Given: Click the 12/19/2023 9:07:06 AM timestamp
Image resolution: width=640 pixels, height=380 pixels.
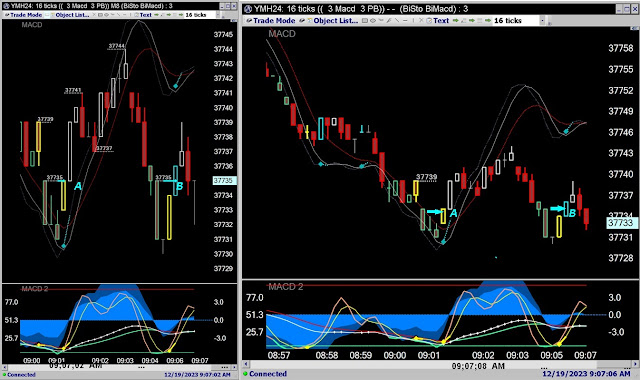Looking at the screenshot, I should [586, 373].
